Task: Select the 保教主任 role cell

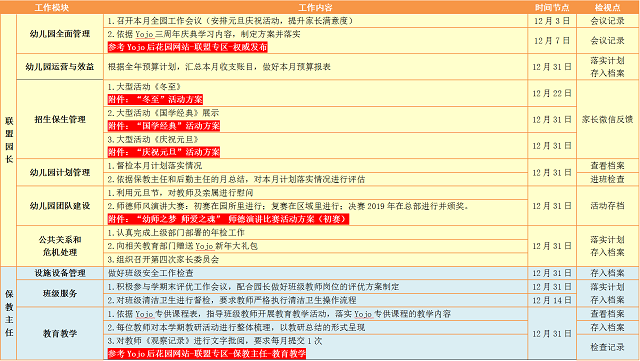Action: tap(9, 313)
